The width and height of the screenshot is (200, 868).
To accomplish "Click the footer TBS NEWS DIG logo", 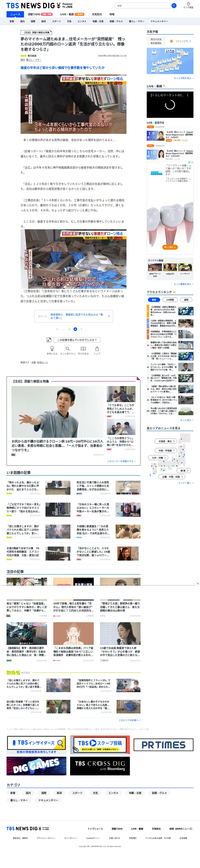I will coord(28,829).
